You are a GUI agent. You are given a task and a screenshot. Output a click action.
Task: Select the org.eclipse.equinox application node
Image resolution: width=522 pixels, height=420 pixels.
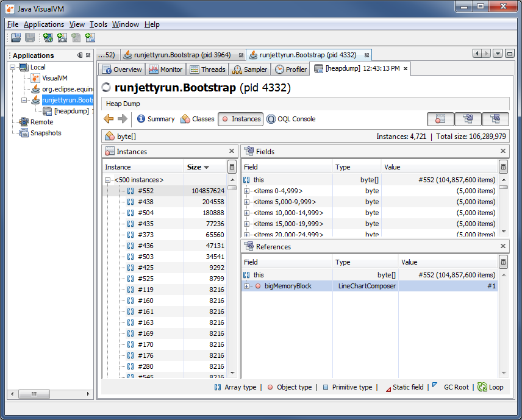(x=68, y=89)
